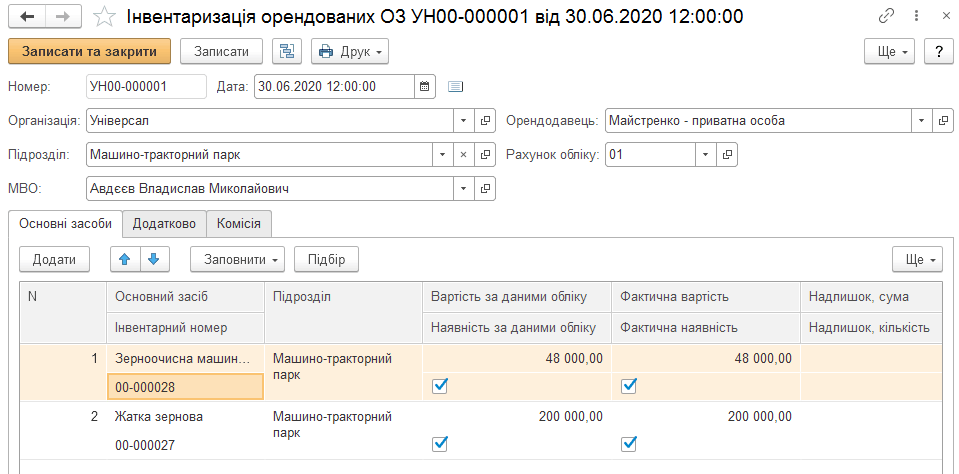Move row up with blue arrow
Screen dimensions: 959x474
pos(125,259)
